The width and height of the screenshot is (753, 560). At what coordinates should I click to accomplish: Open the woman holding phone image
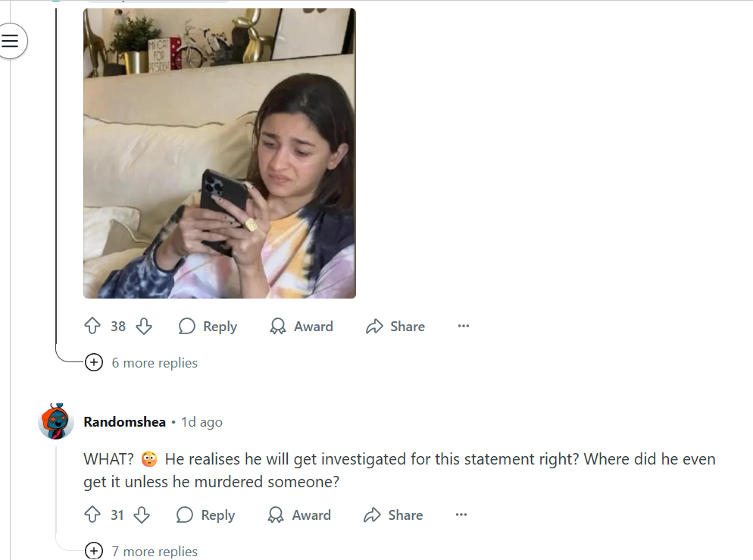pos(219,153)
